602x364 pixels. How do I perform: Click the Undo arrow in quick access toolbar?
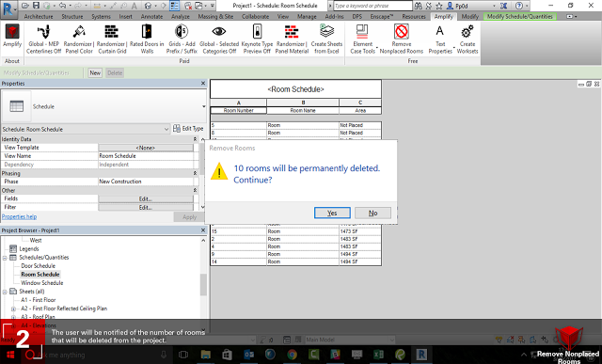tap(63, 6)
